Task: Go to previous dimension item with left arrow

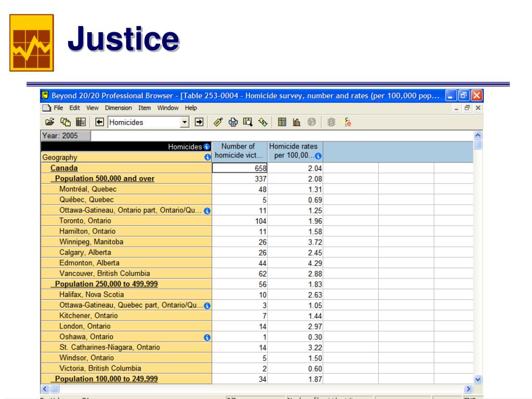Action: (99, 122)
